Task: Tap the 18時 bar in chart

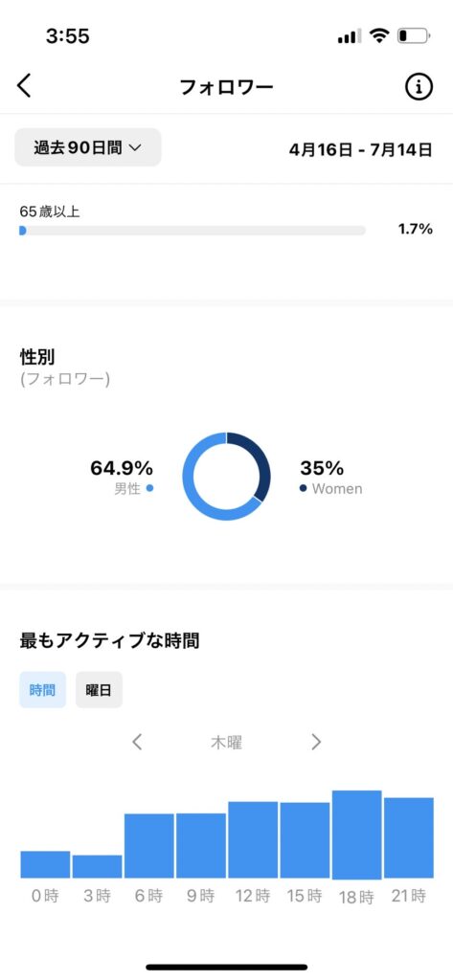Action: pyautogui.click(x=356, y=835)
